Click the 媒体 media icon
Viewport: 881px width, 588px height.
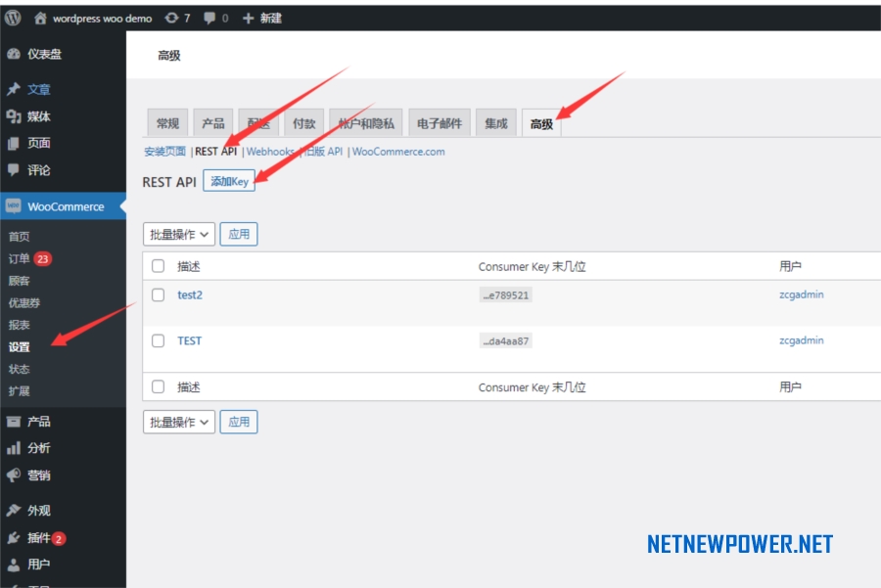(14, 116)
